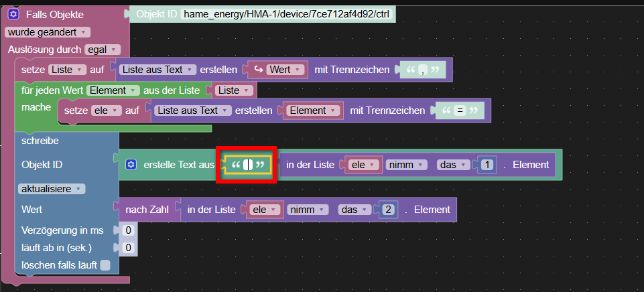This screenshot has width=644, height=292.
Task: Open Element dropdown before mit Trennzeichen
Action: click(x=314, y=111)
